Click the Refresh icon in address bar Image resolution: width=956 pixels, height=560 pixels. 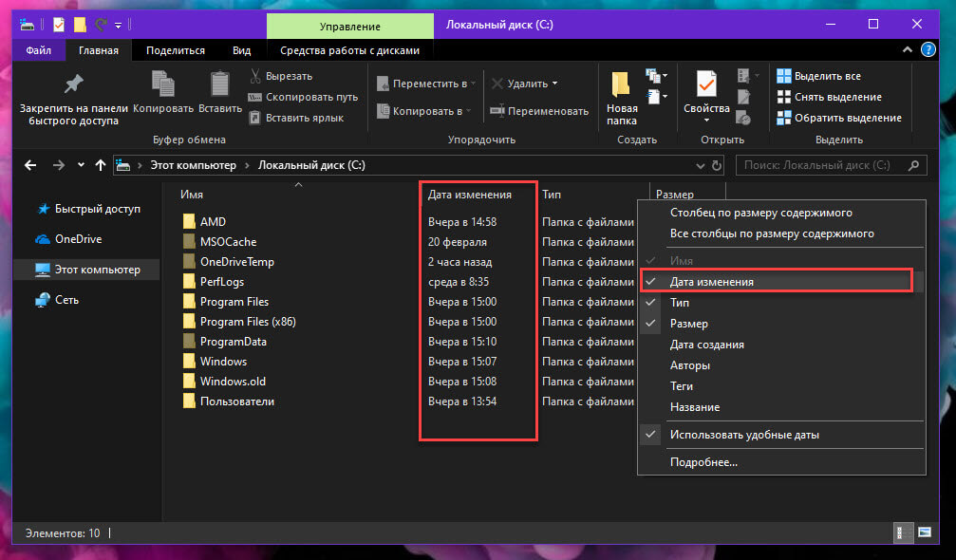pos(717,165)
